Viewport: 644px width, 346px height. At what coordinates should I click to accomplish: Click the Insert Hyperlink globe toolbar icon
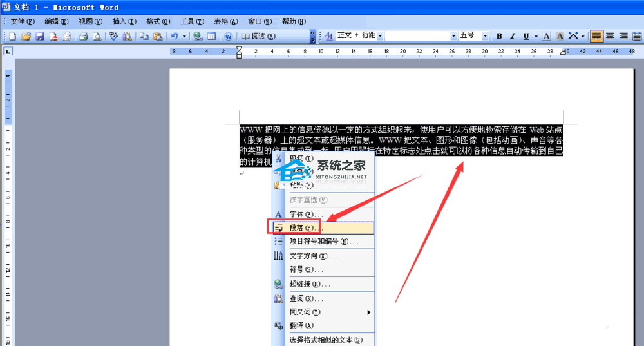coord(198,37)
